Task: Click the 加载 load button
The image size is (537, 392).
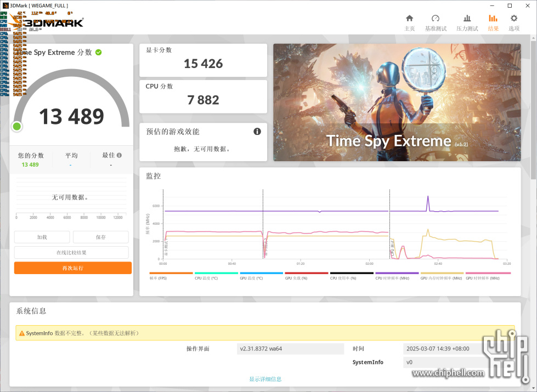Action: point(42,237)
